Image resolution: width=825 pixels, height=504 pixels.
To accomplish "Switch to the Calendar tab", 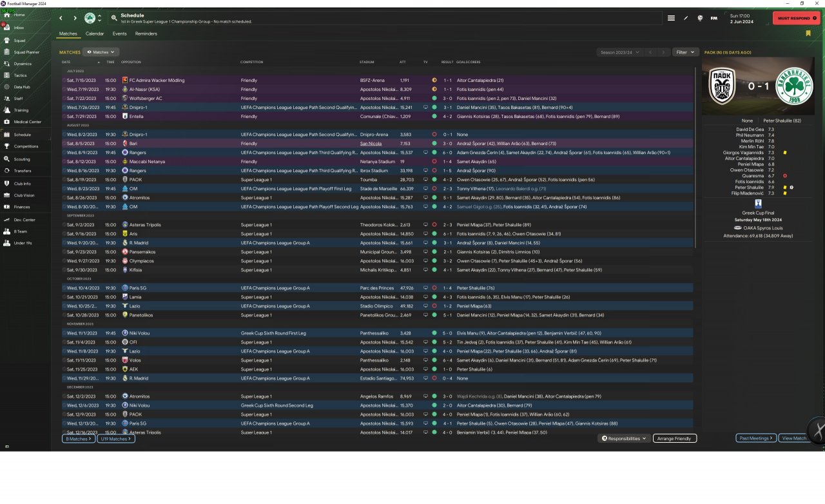I will click(95, 34).
